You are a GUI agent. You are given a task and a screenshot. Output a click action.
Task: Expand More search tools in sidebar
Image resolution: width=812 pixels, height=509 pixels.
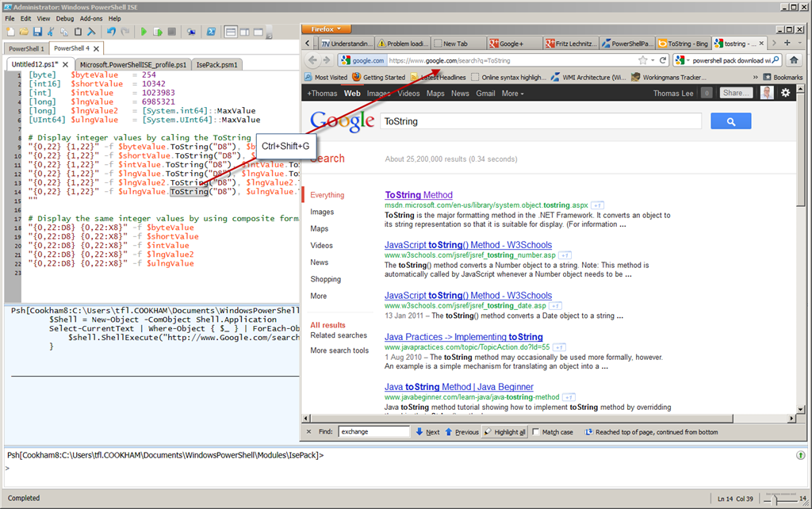click(339, 350)
